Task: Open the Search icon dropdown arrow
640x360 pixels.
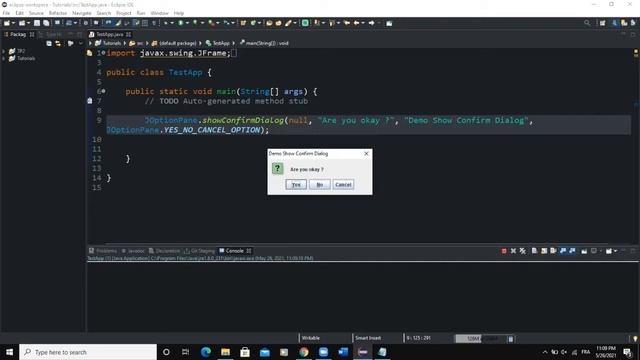Action: [x=295, y=23]
